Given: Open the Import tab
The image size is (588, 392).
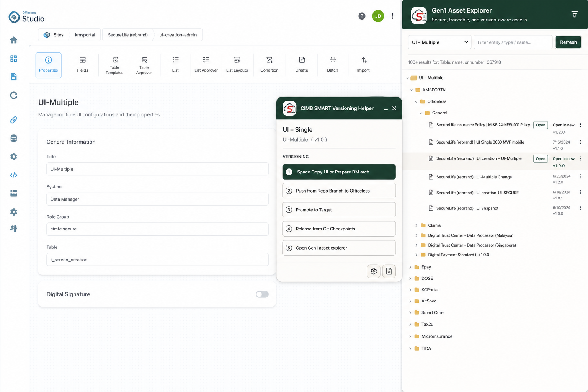Looking at the screenshot, I should [x=363, y=65].
